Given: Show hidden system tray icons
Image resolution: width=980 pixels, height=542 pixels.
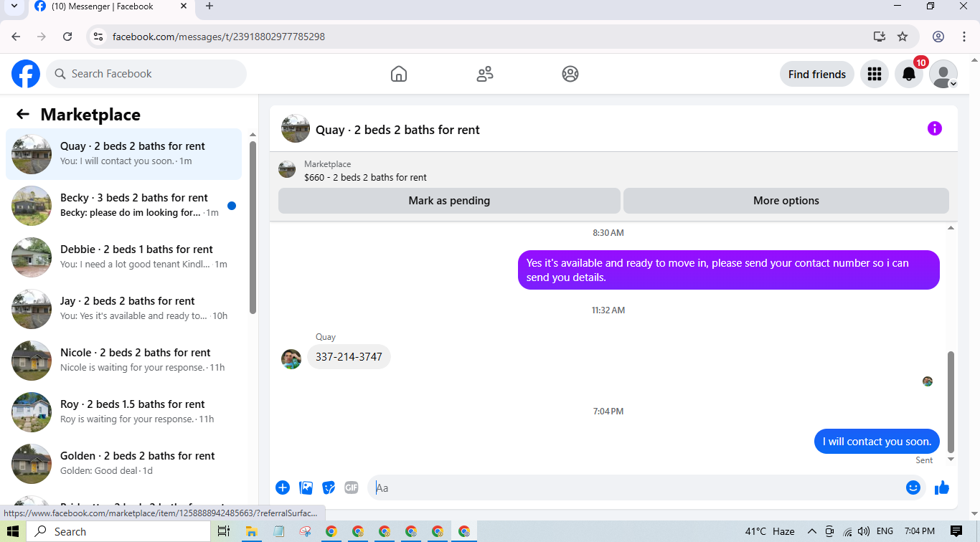Looking at the screenshot, I should click(x=812, y=531).
